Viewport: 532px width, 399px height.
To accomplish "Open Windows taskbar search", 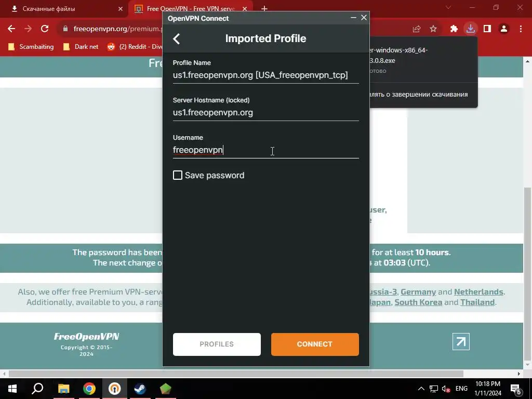I will [x=37, y=389].
